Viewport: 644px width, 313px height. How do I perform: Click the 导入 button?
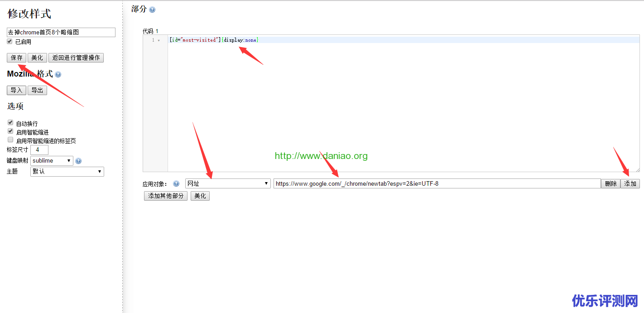pyautogui.click(x=16, y=90)
